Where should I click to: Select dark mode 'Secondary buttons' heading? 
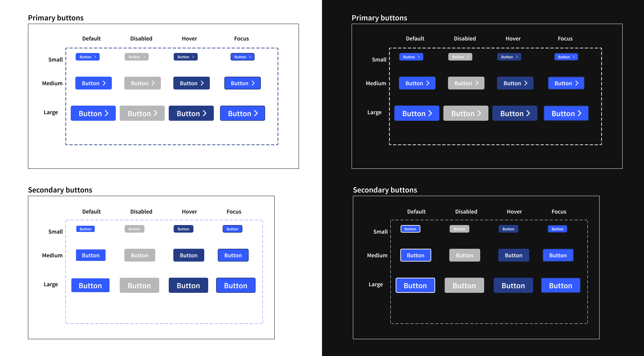click(385, 190)
